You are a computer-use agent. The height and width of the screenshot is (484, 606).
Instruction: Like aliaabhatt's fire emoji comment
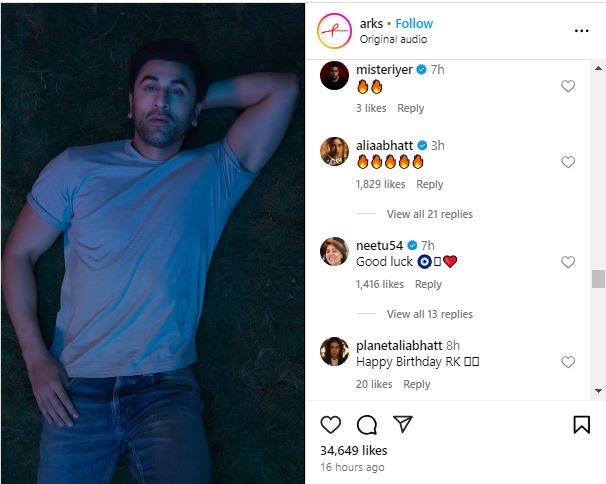(x=568, y=162)
